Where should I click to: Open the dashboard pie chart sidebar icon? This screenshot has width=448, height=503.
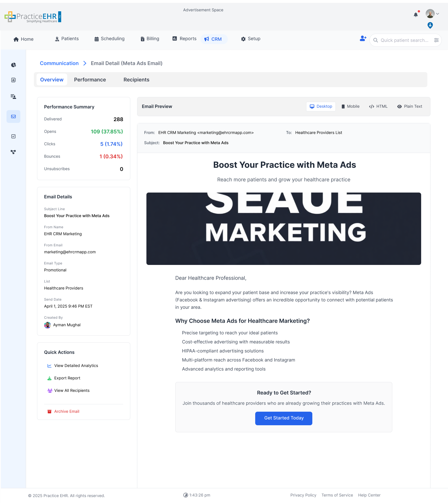pos(13,65)
